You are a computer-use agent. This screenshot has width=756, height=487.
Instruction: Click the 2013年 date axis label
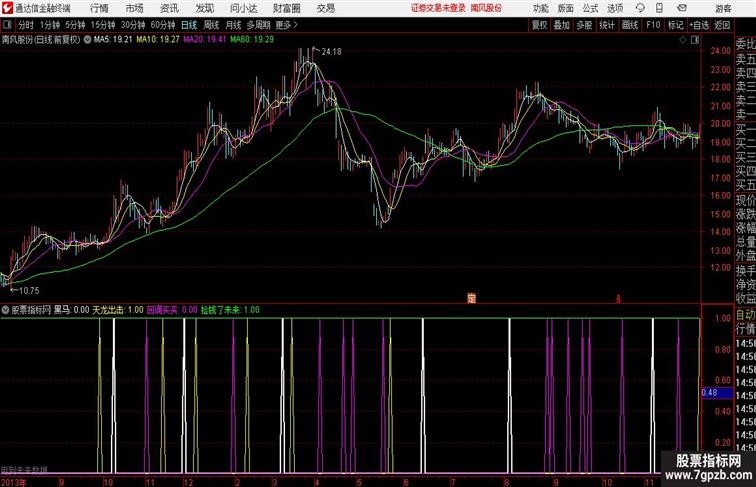(x=14, y=482)
